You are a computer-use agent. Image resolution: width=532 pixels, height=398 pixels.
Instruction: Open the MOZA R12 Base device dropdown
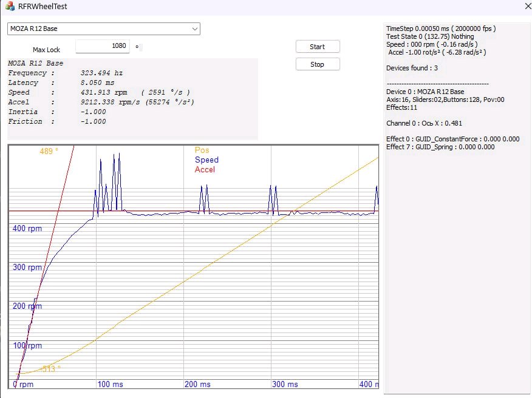104,29
